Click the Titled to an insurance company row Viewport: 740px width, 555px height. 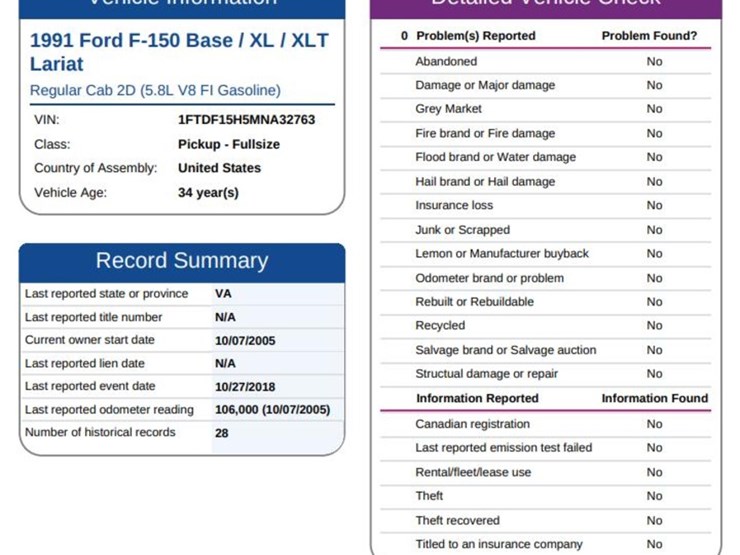pos(498,544)
